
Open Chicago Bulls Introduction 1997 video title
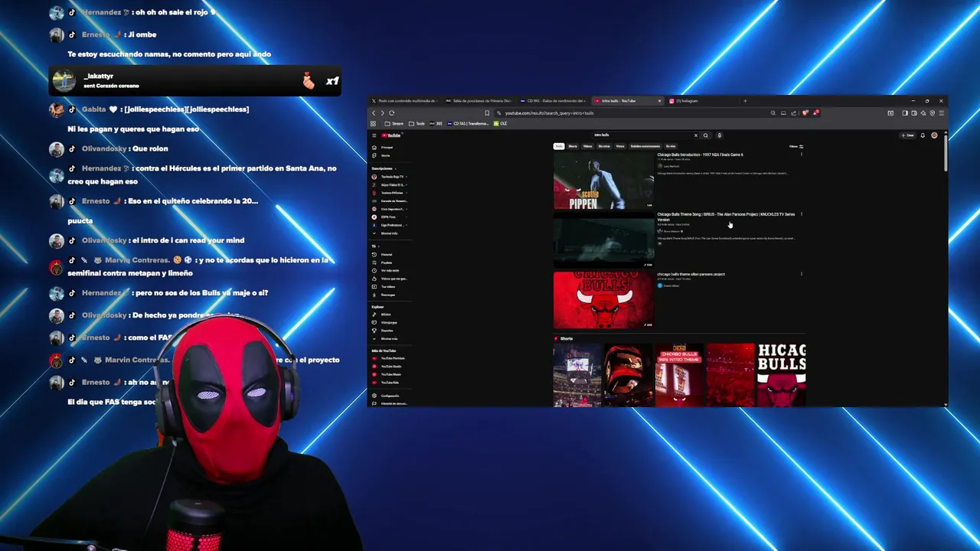click(x=700, y=155)
